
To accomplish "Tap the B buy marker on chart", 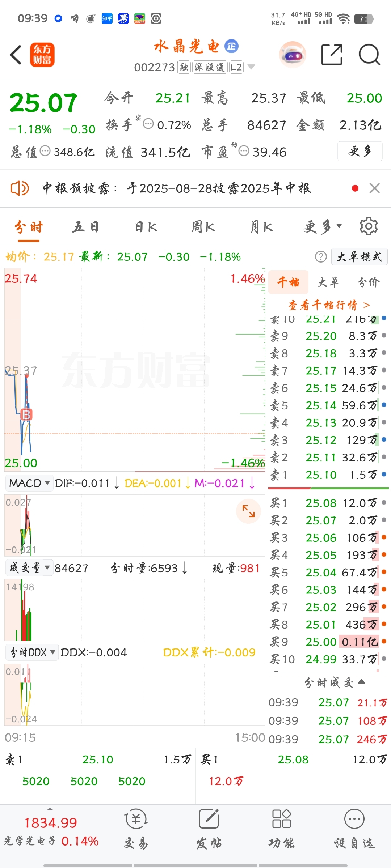I will click(26, 414).
